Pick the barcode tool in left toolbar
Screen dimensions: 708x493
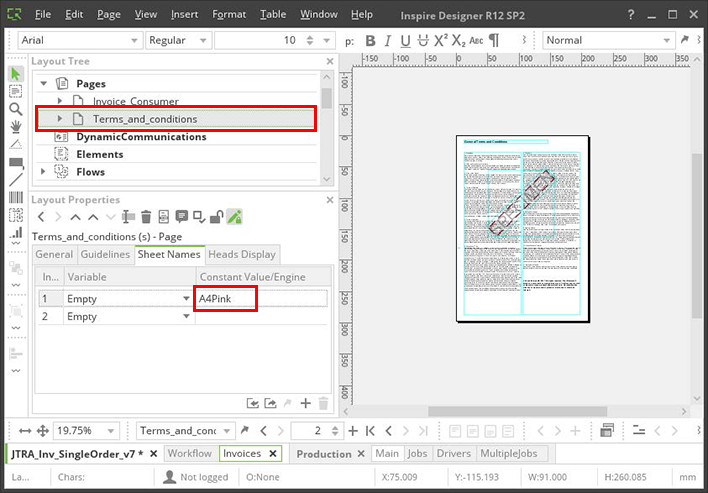point(15,198)
